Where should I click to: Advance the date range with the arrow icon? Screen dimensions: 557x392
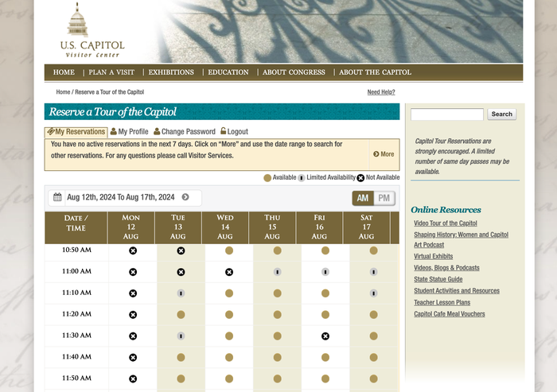coord(185,197)
